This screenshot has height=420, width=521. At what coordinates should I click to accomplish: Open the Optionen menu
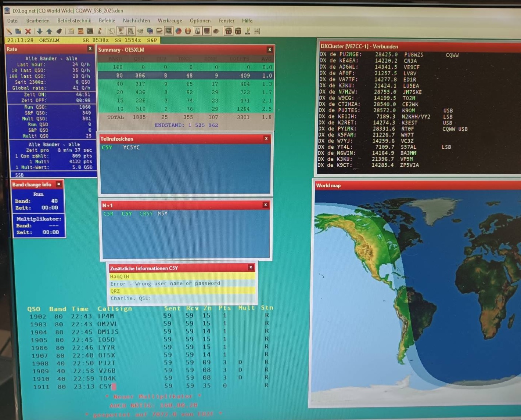(200, 21)
